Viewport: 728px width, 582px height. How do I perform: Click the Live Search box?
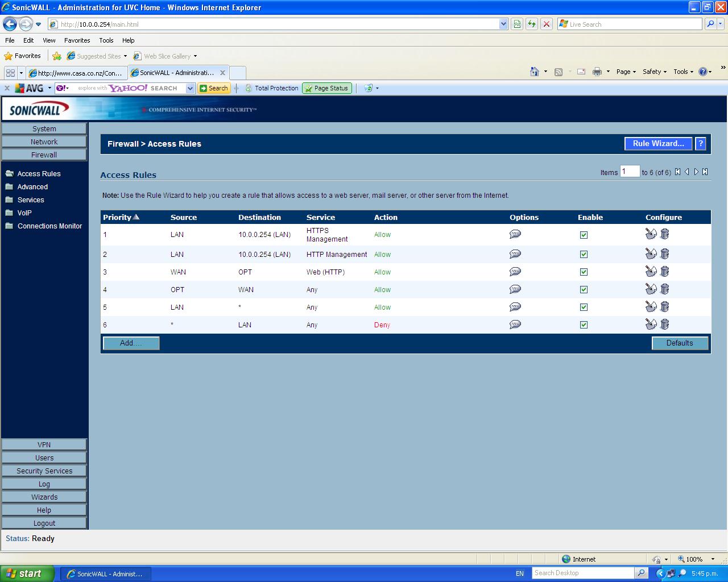pos(630,24)
